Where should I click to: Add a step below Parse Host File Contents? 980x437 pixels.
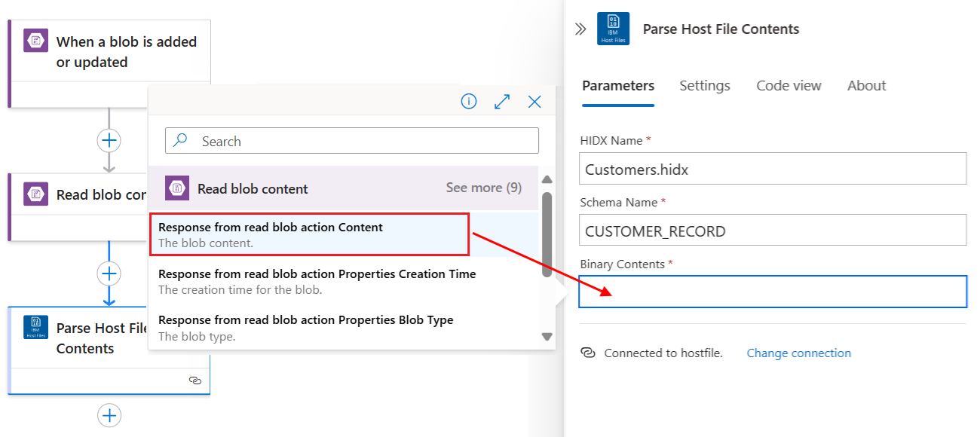[109, 415]
